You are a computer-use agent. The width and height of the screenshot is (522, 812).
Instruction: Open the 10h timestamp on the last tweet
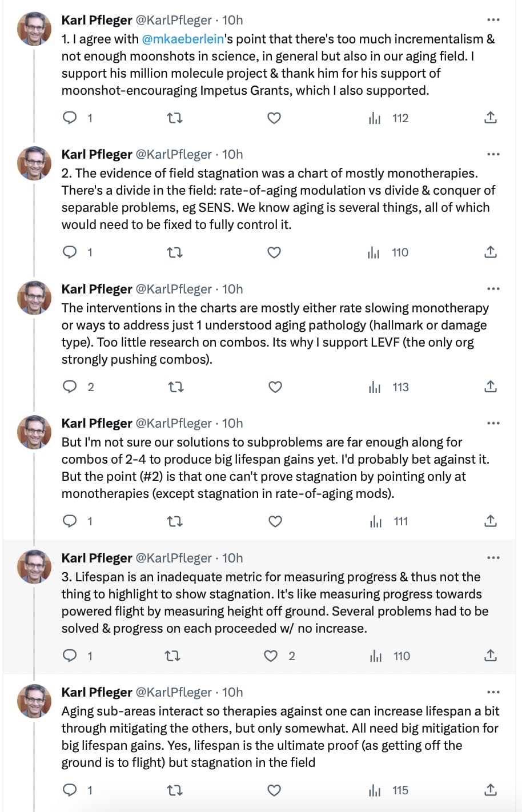[x=232, y=692]
